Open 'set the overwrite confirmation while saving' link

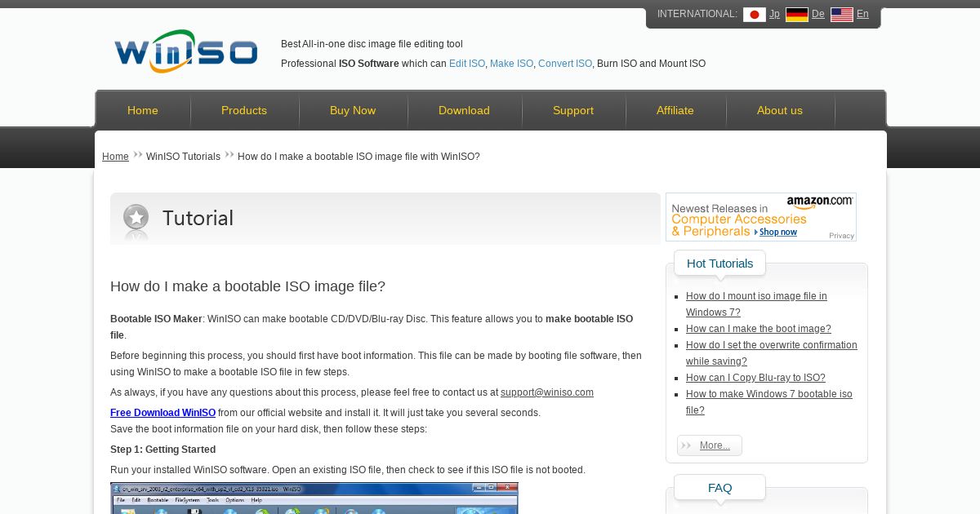point(772,353)
